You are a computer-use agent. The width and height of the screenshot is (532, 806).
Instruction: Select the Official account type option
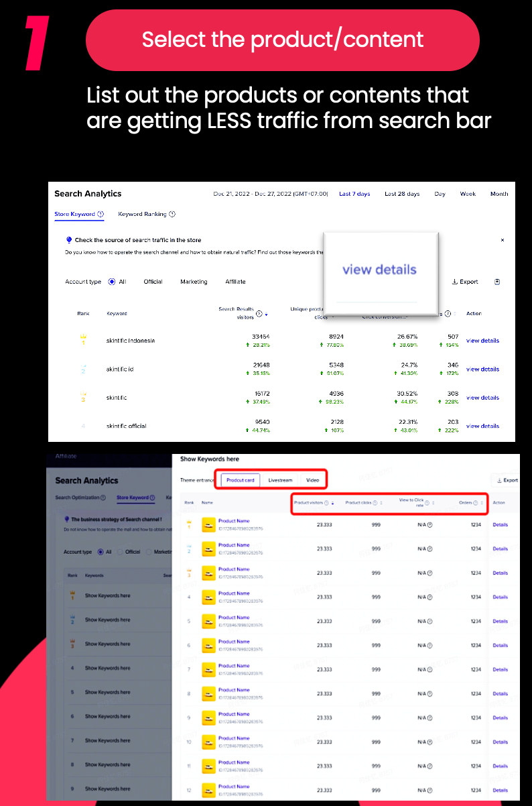pos(153,282)
